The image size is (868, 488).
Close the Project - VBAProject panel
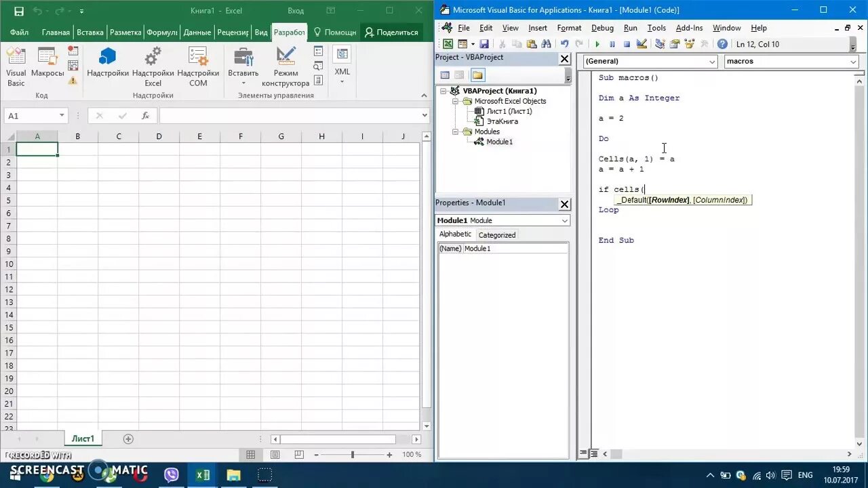click(564, 59)
